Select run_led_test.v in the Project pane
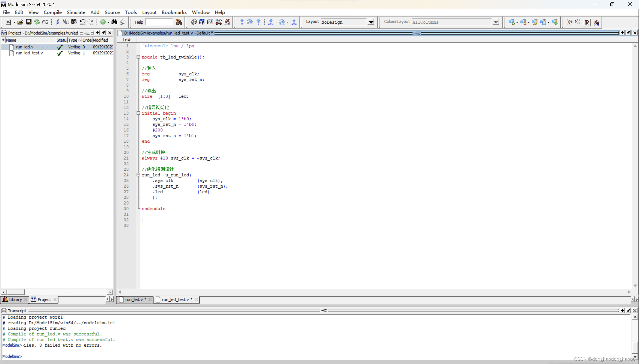The image size is (639, 364). [29, 53]
